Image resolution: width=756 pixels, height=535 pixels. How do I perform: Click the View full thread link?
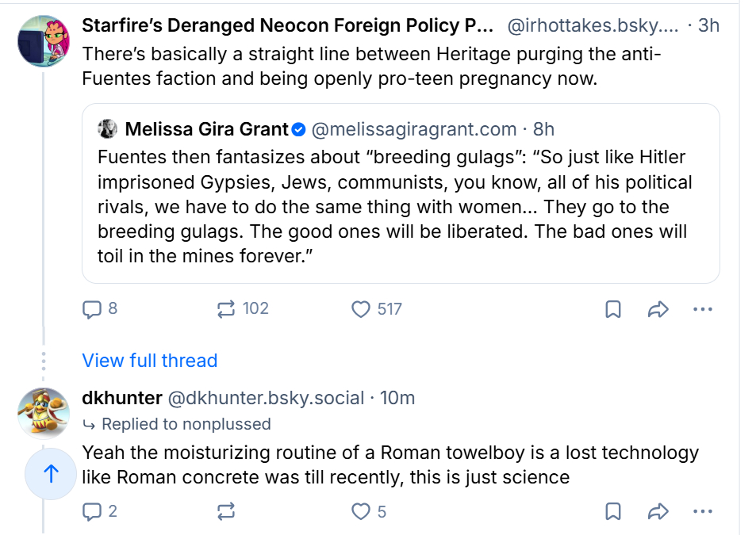149,361
